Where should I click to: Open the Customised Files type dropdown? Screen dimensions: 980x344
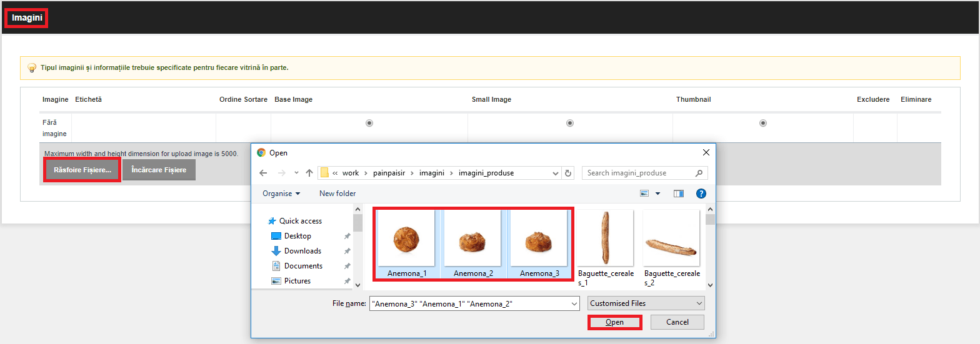[x=646, y=303]
